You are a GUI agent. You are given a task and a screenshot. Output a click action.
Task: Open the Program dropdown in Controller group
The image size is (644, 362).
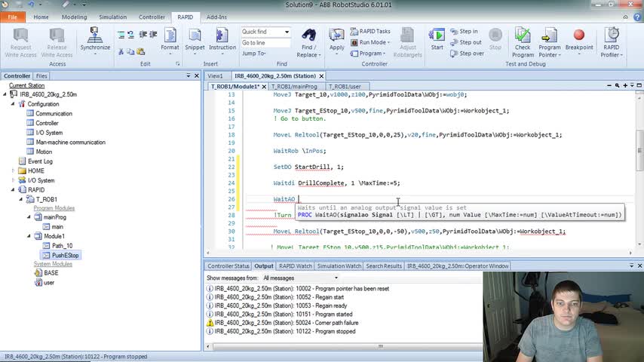click(368, 54)
